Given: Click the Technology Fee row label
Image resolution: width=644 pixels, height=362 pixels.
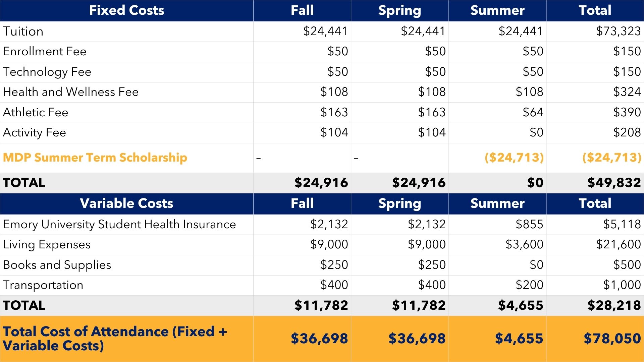Looking at the screenshot, I should click(47, 72).
